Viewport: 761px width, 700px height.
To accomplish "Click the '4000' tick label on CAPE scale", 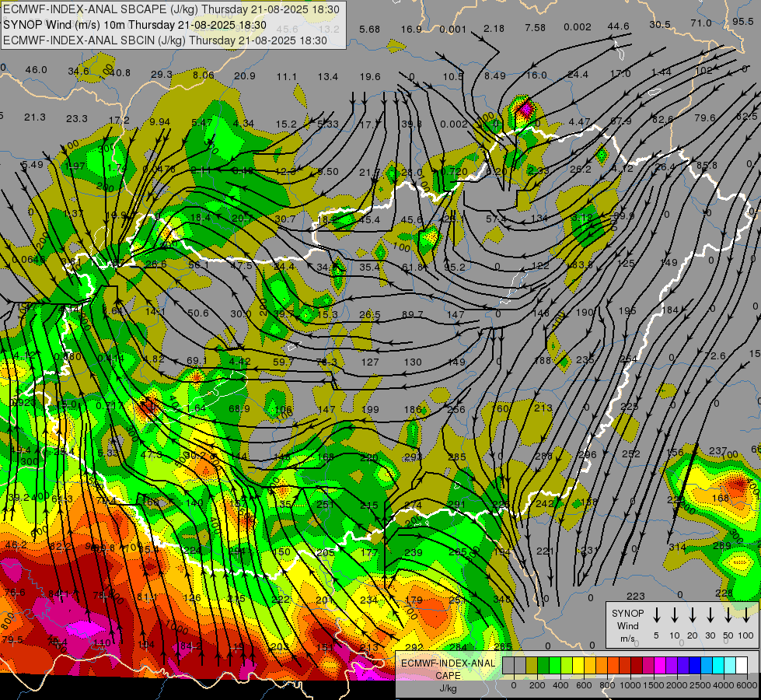I will pyautogui.click(x=724, y=685).
